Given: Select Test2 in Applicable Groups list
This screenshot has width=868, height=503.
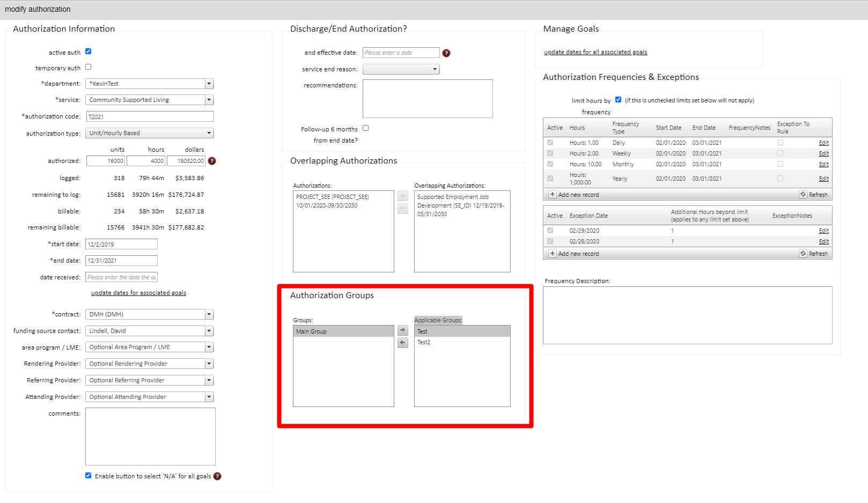Looking at the screenshot, I should (x=462, y=342).
